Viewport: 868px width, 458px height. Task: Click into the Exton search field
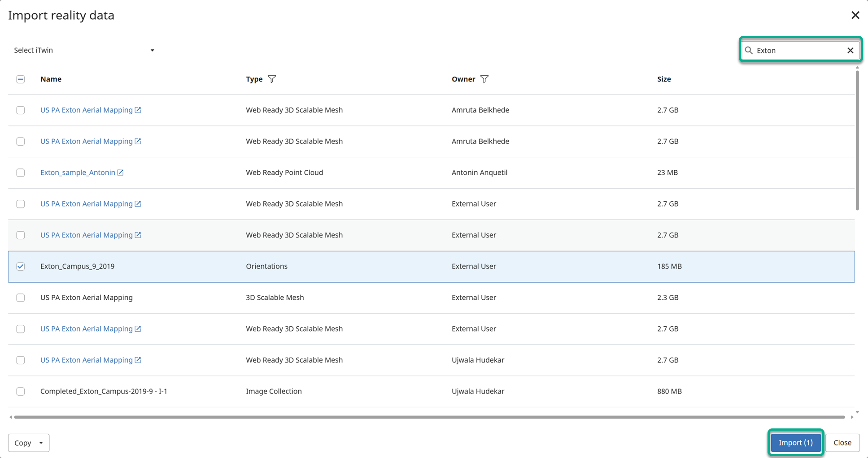point(798,51)
